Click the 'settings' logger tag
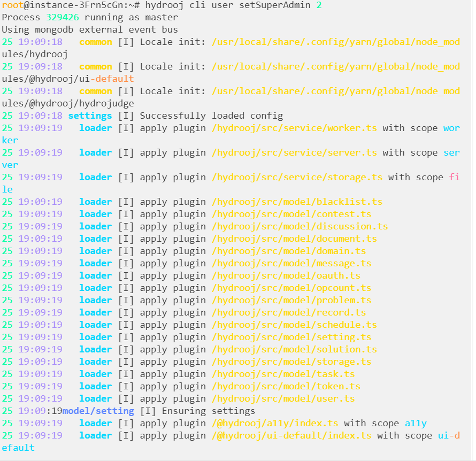The width and height of the screenshot is (476, 461). (90, 116)
